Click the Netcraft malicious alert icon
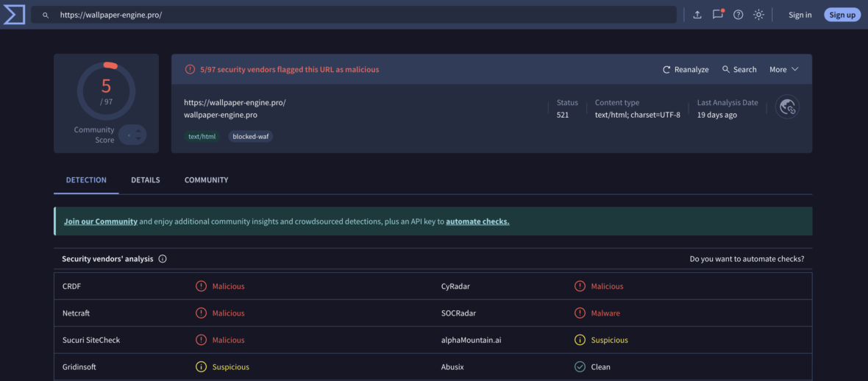 tap(201, 313)
